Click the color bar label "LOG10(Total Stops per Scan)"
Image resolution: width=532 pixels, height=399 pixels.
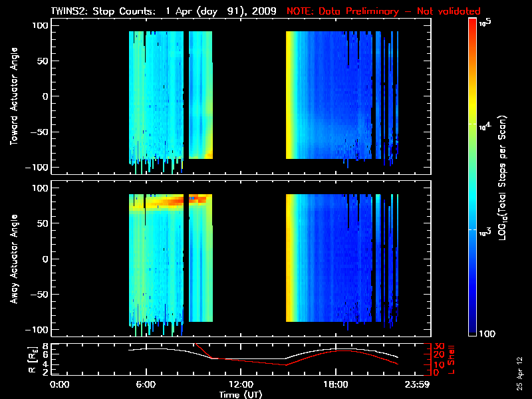pos(507,178)
